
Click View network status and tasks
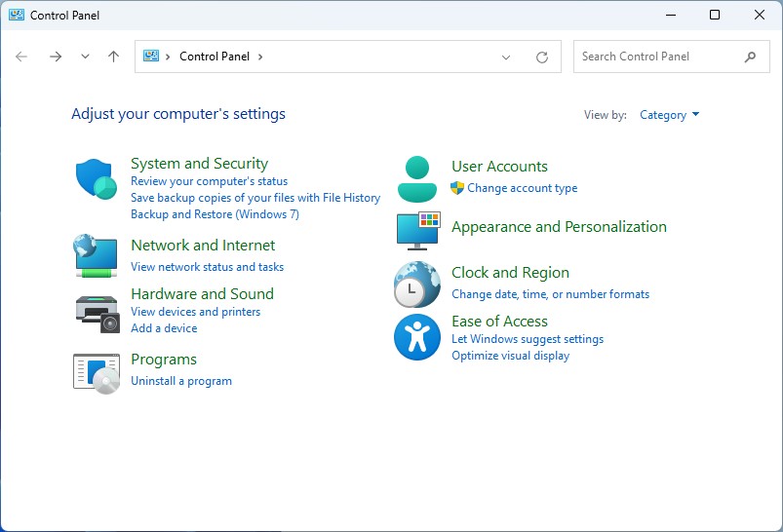(x=208, y=267)
